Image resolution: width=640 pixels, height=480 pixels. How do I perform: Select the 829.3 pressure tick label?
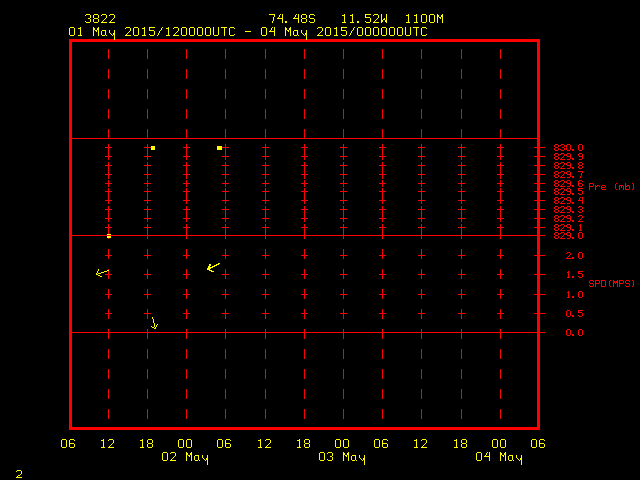coord(568,209)
